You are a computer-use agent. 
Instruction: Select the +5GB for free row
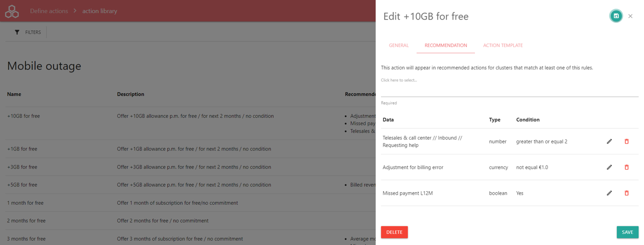188,185
